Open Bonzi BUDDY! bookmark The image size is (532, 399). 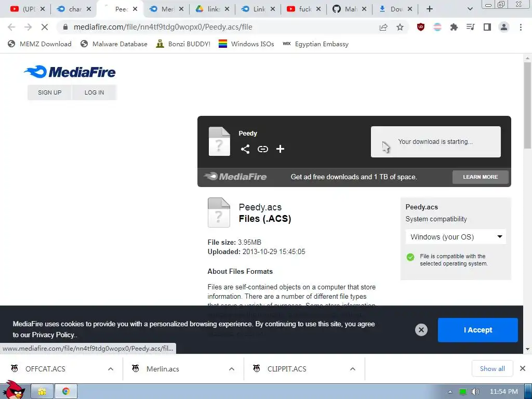pos(183,44)
